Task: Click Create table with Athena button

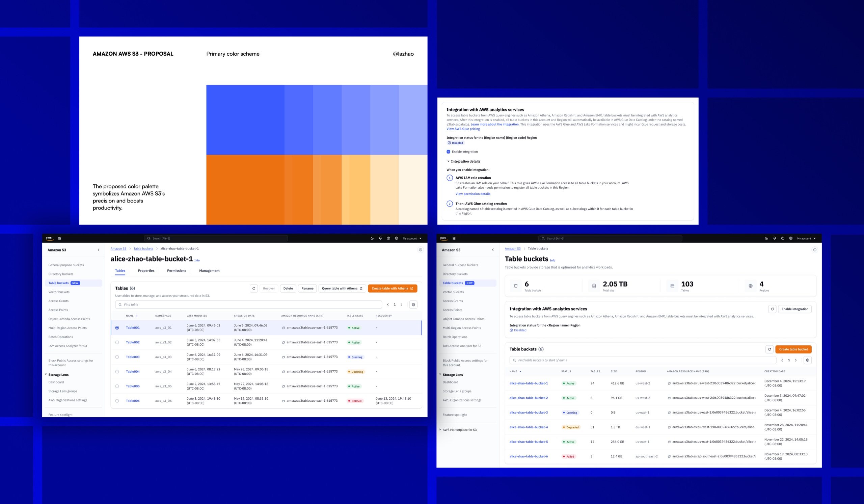Action: point(393,288)
